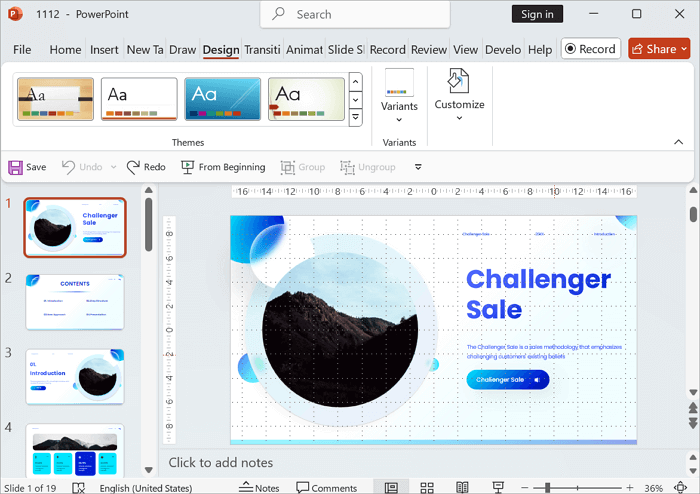Click Challenger Sale title text

pyautogui.click(x=538, y=295)
